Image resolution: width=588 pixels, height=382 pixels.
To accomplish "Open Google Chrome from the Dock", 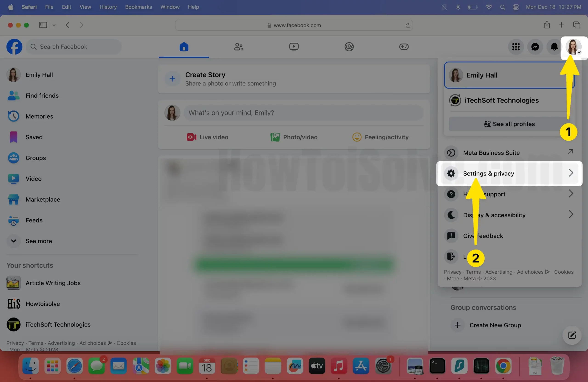I will [x=503, y=366].
